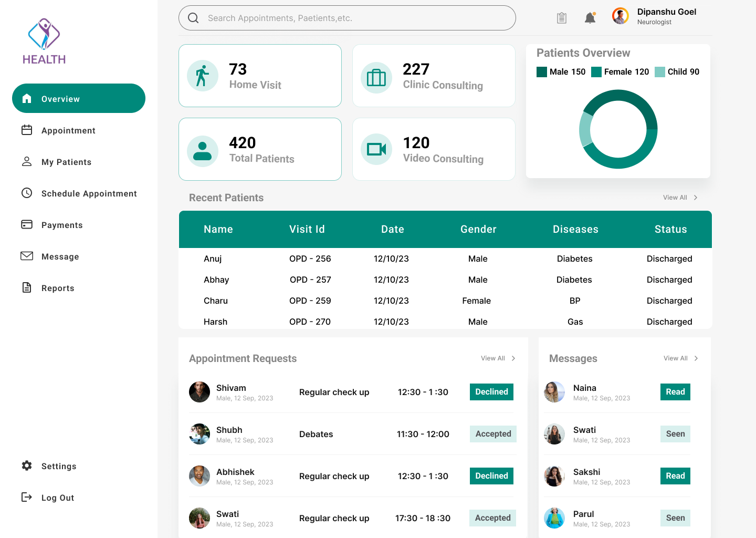Select Log Out from the sidebar

(x=58, y=498)
